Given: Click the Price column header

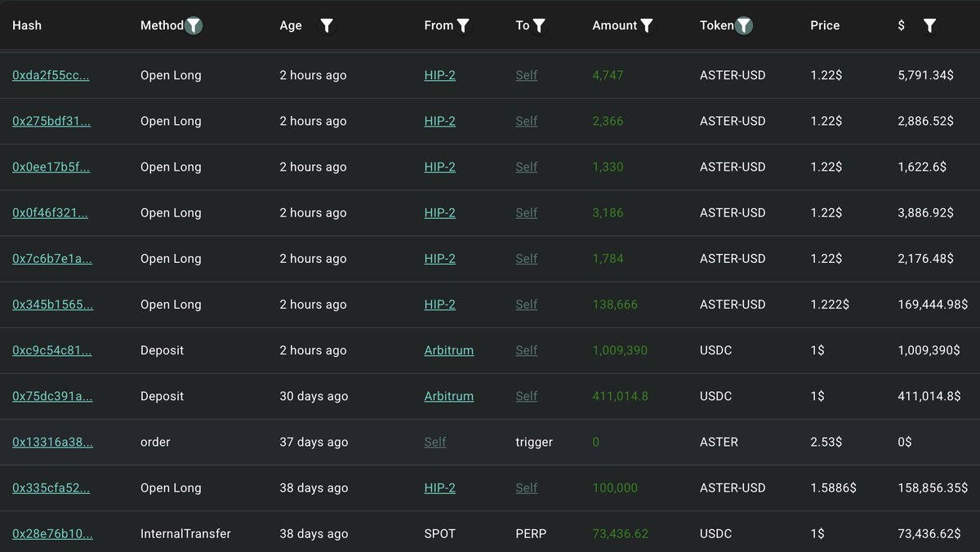Looking at the screenshot, I should tap(825, 25).
